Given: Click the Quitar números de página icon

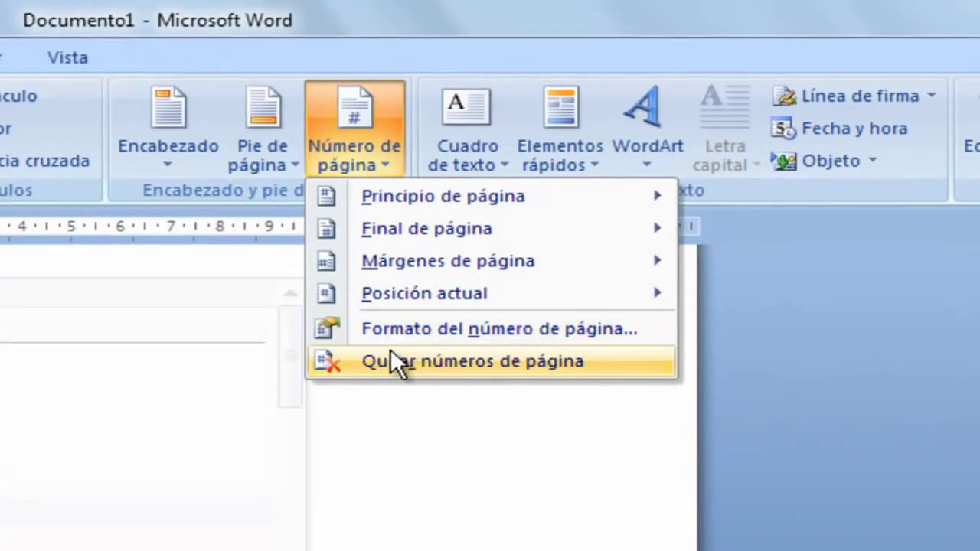Looking at the screenshot, I should tap(328, 361).
